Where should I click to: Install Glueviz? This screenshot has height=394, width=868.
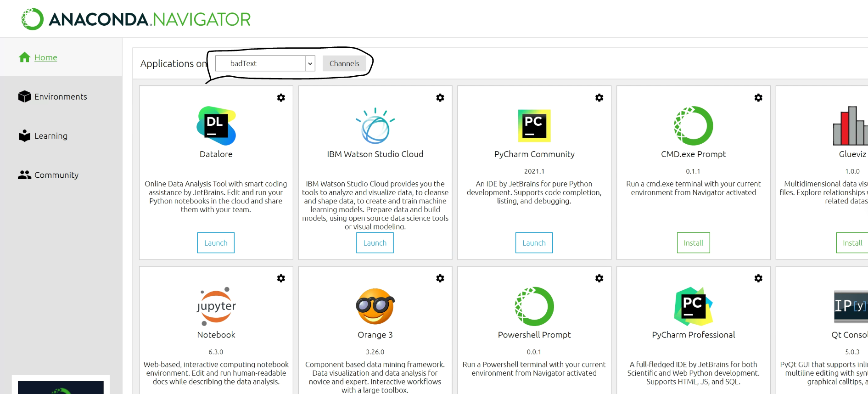point(852,243)
